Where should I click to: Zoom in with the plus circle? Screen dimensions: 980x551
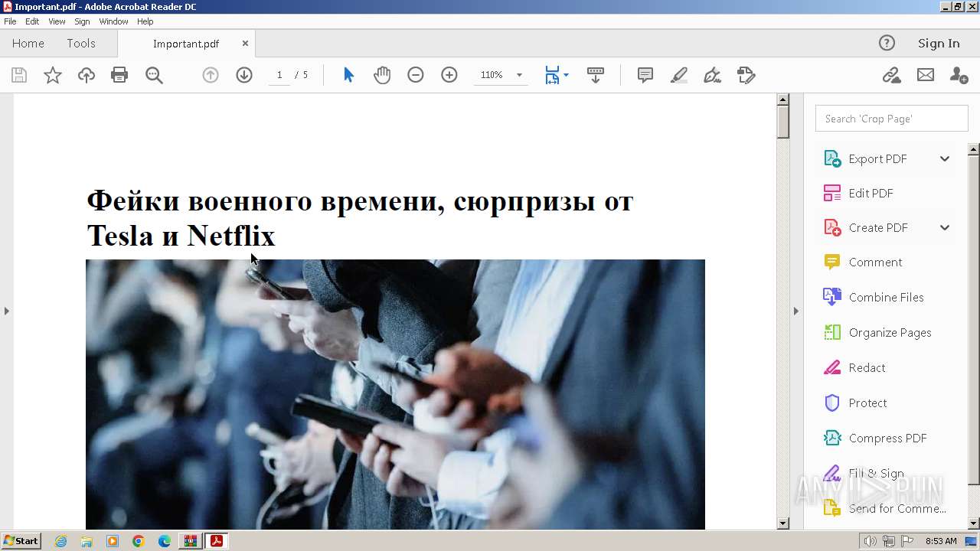[449, 75]
